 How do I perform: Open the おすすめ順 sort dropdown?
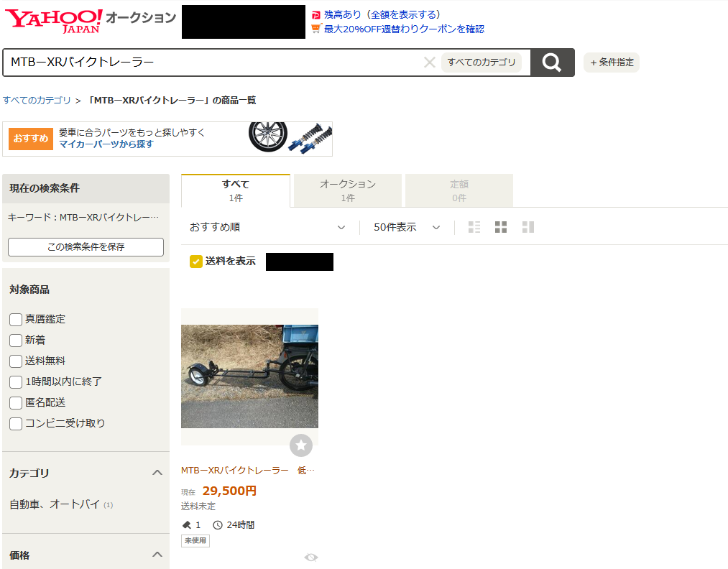[267, 227]
